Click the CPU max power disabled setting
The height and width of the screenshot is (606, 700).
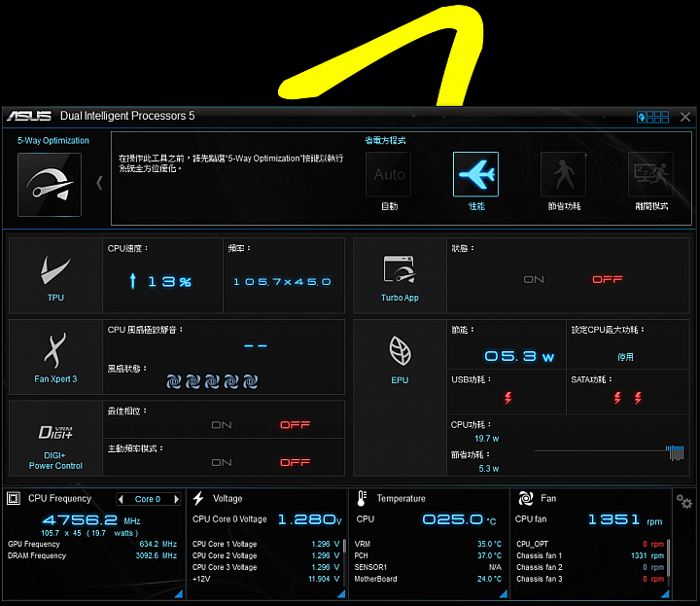[625, 357]
